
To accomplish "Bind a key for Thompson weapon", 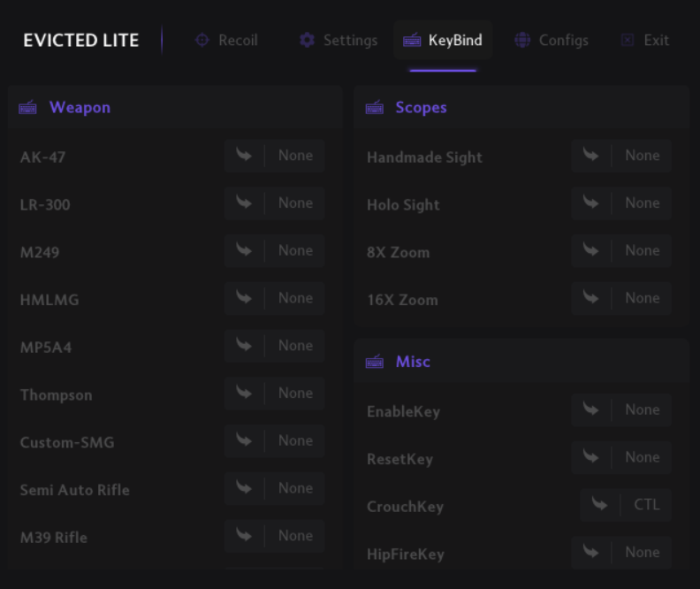I will point(274,394).
